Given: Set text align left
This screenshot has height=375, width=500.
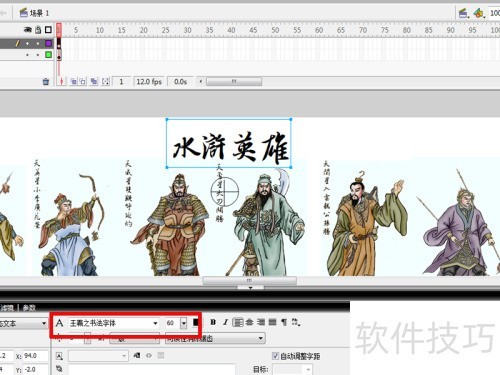Looking at the screenshot, I should (238, 322).
